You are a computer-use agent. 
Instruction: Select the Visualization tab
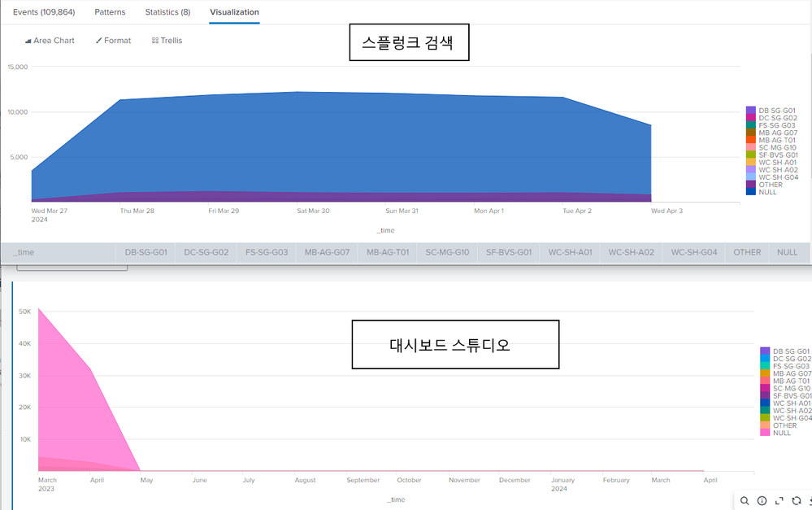coord(235,12)
